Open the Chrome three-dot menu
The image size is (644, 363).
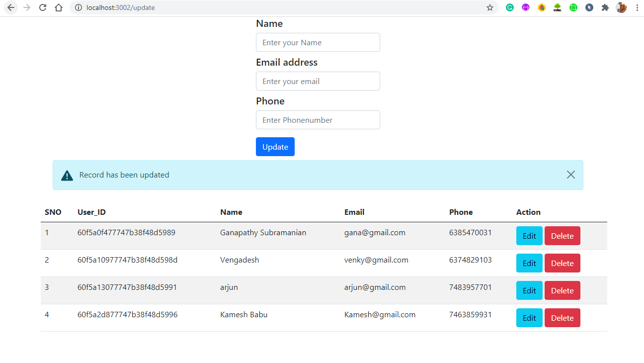[x=637, y=7]
